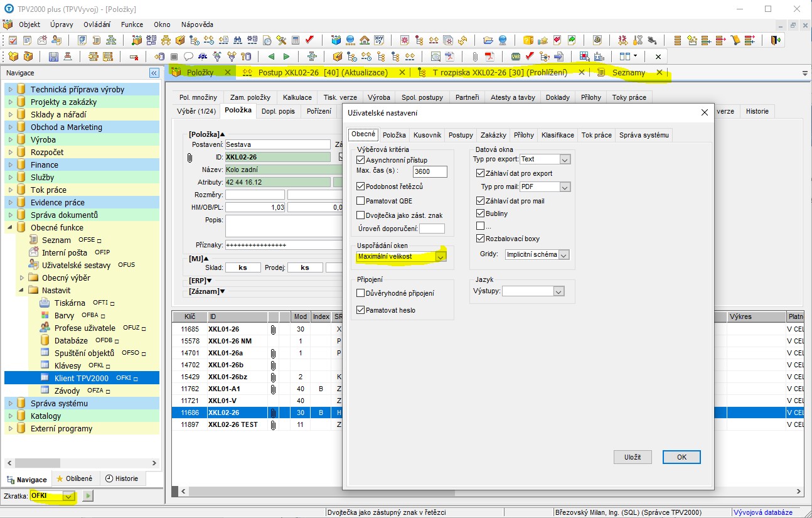Click the VAR toolbar icon
Screen dimensions: 812x518
516,56
